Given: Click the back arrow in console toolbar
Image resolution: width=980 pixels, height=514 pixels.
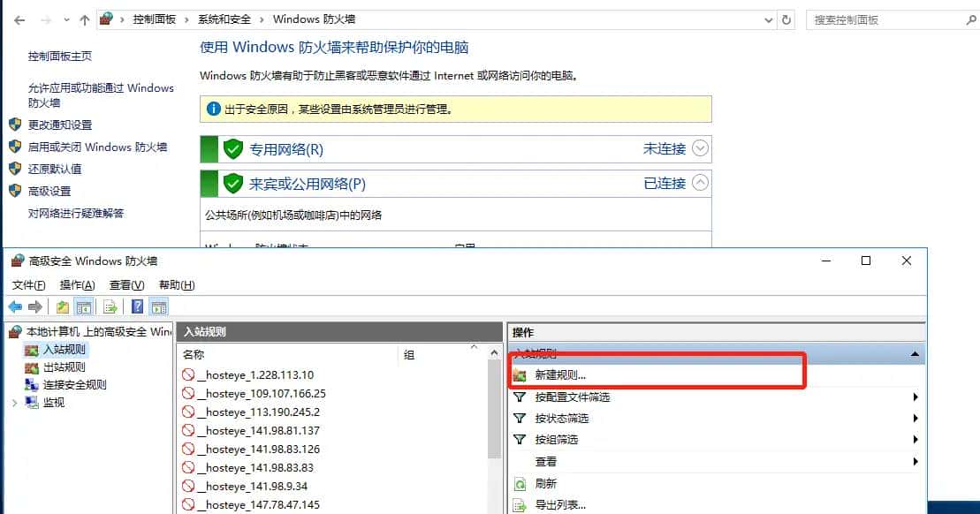Looking at the screenshot, I should [x=15, y=306].
